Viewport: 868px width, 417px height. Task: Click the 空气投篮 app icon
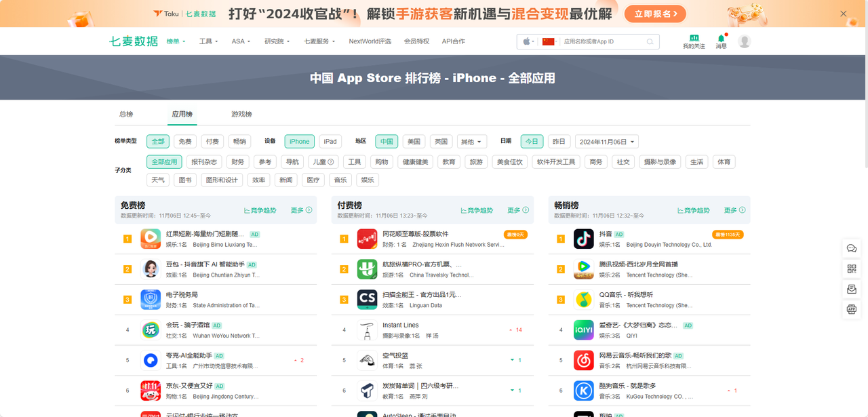click(368, 360)
